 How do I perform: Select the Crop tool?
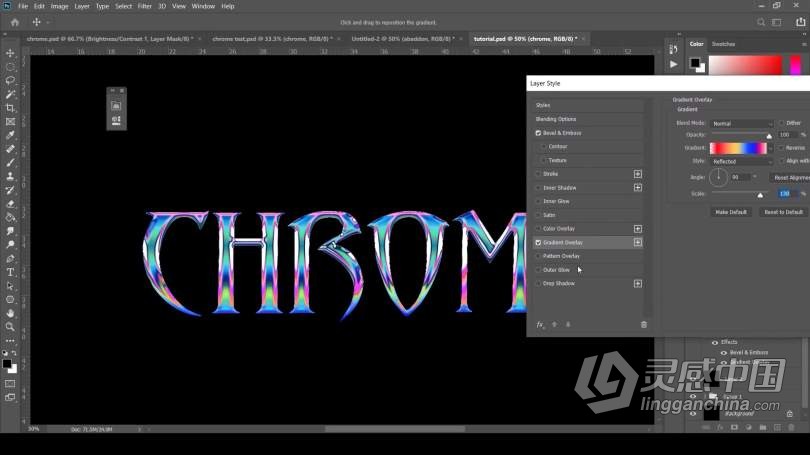(10, 108)
